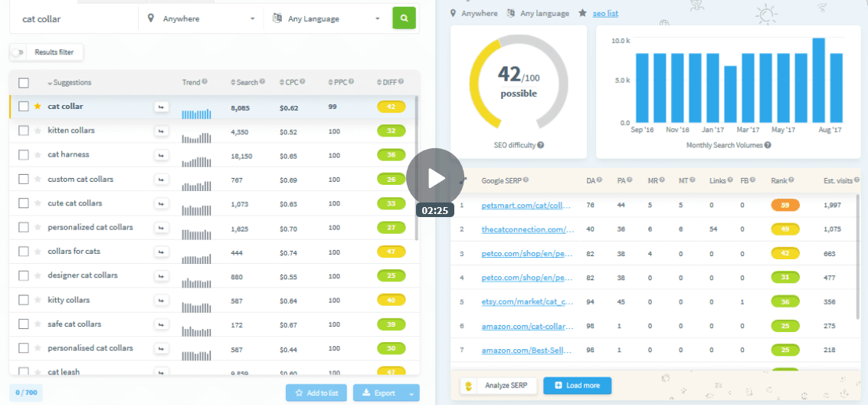Open the seo list link
Screen dimensions: 868x405
pos(605,13)
